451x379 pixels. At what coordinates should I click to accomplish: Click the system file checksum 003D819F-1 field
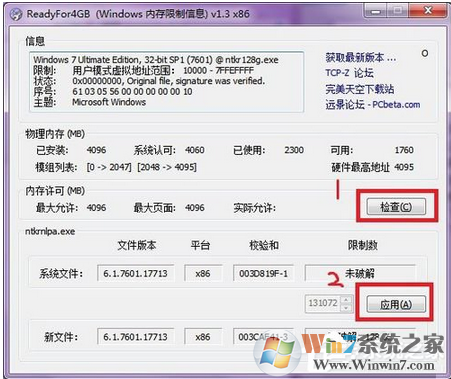pyautogui.click(x=263, y=273)
